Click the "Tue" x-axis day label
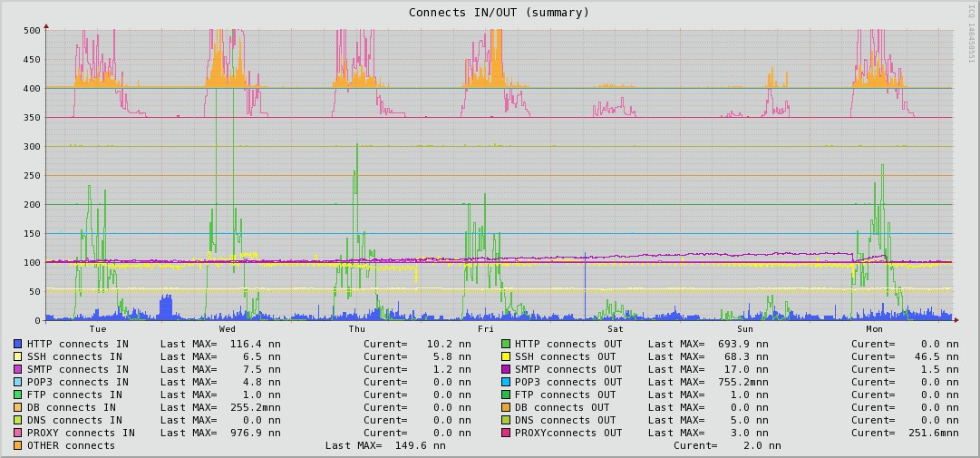The width and height of the screenshot is (980, 458). (x=98, y=329)
